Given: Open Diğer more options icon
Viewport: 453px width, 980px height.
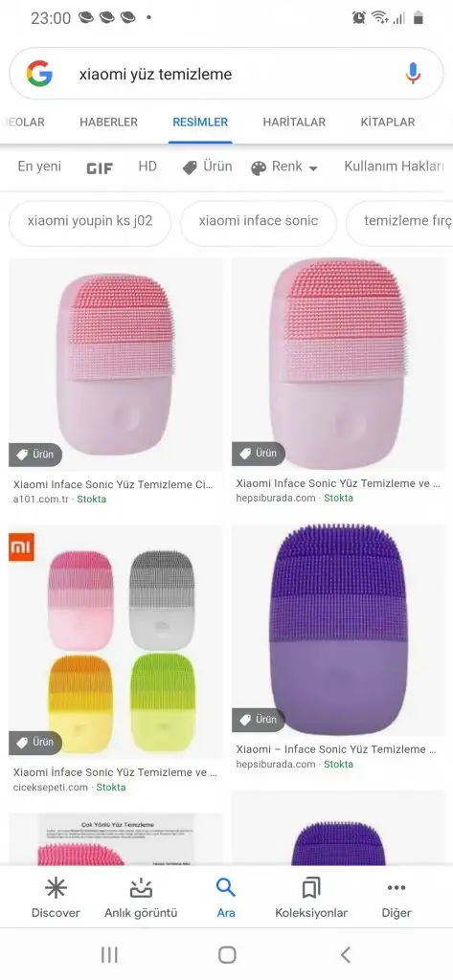Looking at the screenshot, I should pos(396,887).
